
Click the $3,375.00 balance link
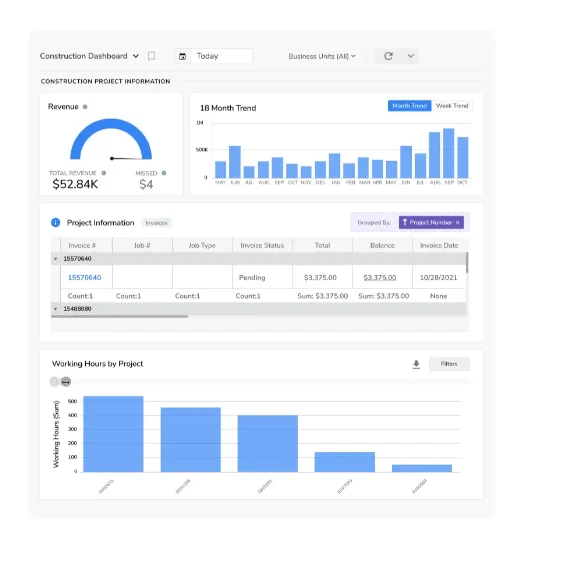tap(380, 277)
